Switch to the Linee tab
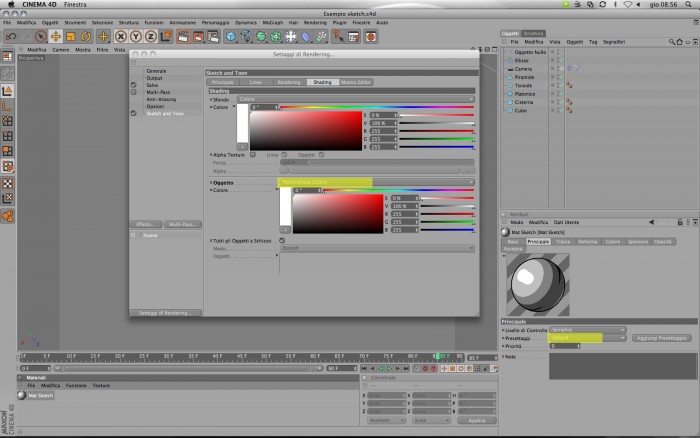This screenshot has width=700, height=438. point(256,82)
